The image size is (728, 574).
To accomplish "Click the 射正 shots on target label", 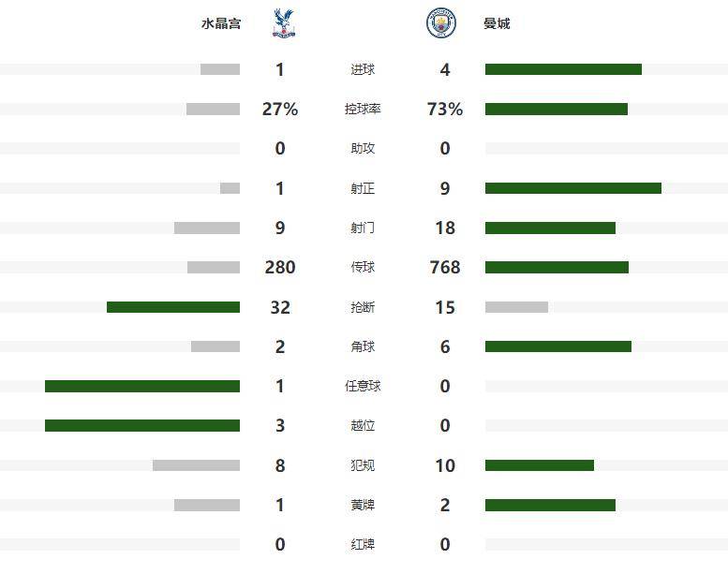I will click(363, 188).
